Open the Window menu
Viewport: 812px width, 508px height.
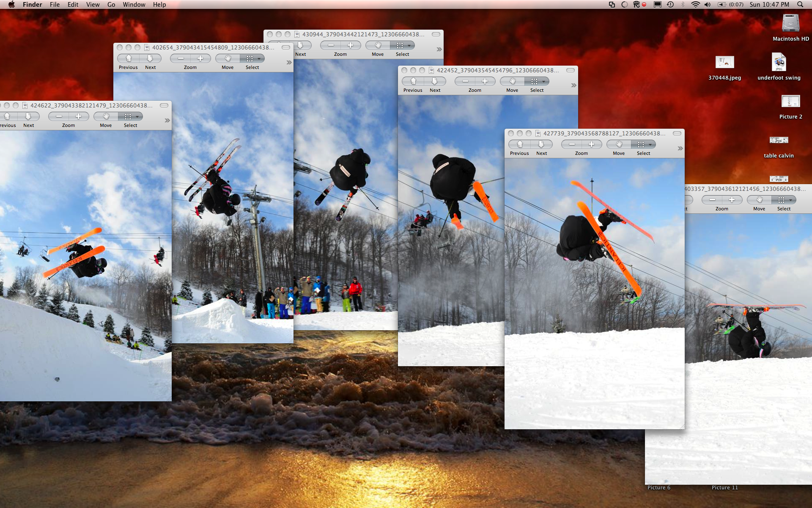click(x=134, y=4)
